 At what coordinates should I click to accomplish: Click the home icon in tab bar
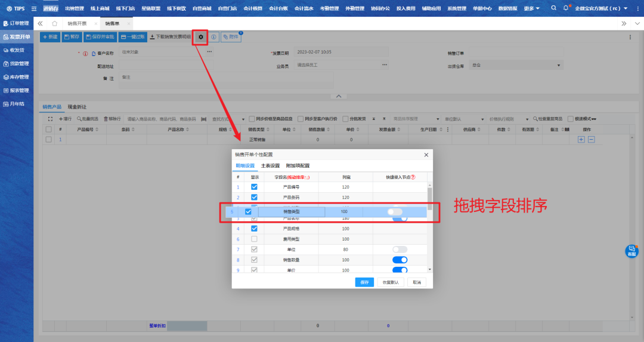click(55, 23)
